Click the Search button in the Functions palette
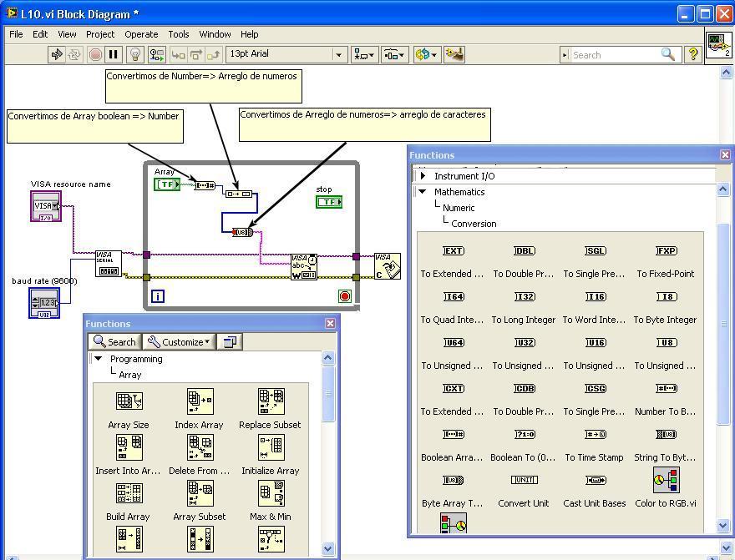 pos(114,341)
